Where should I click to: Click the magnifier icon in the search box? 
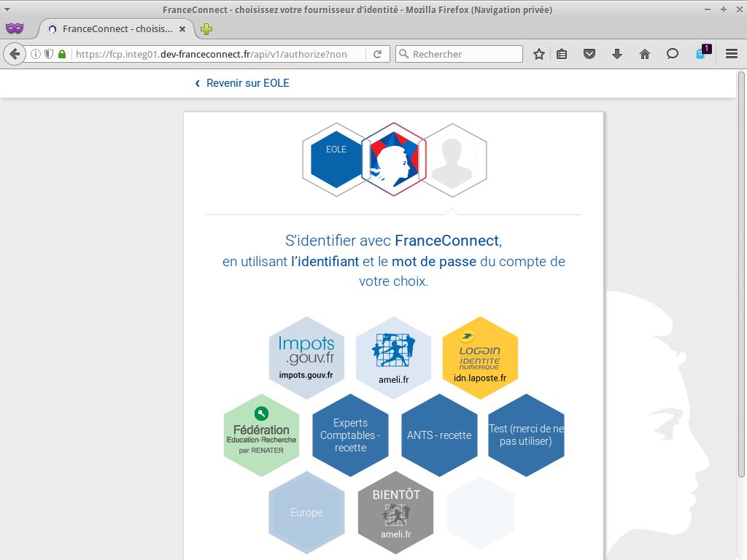404,54
